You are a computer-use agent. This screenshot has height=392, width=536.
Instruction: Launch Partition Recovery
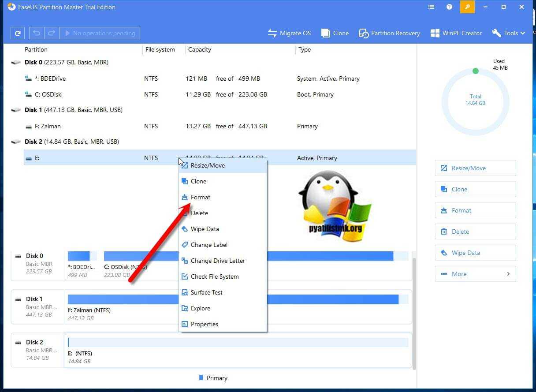(389, 33)
